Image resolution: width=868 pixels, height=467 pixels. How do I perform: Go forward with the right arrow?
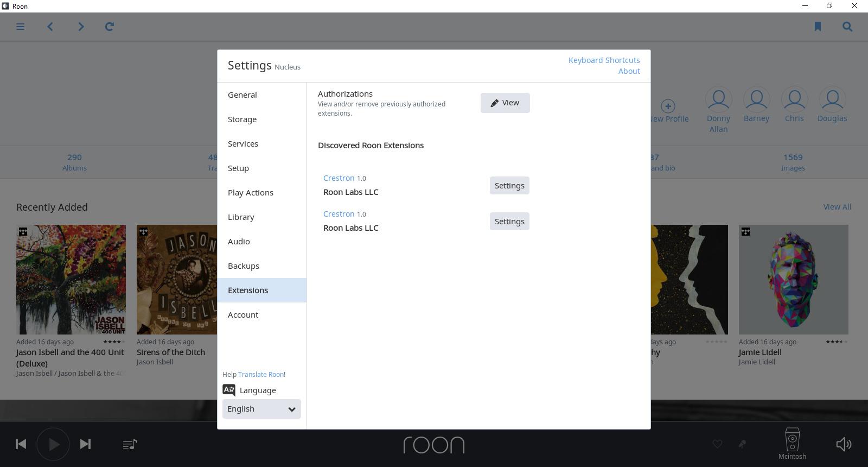pos(81,27)
